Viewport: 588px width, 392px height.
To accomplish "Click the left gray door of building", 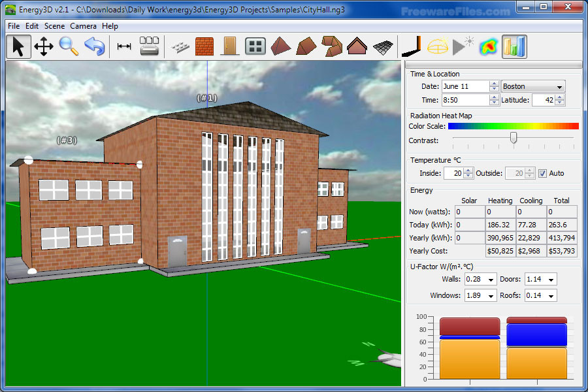I will click(177, 251).
